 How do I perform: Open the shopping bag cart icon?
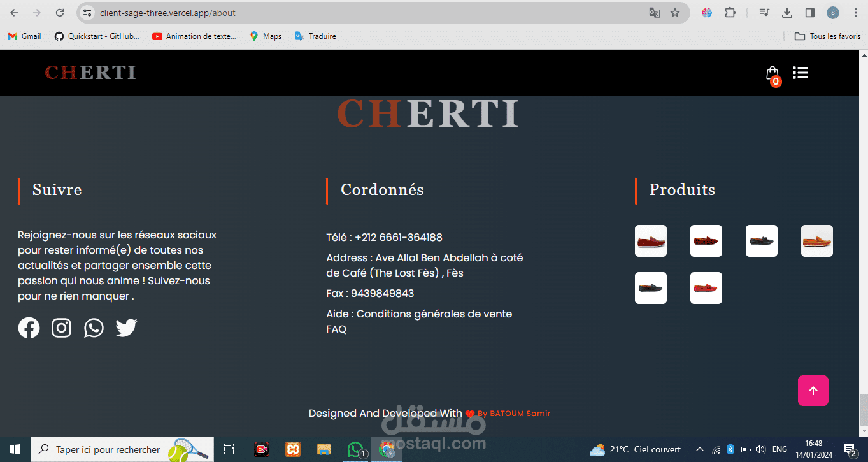pos(772,74)
